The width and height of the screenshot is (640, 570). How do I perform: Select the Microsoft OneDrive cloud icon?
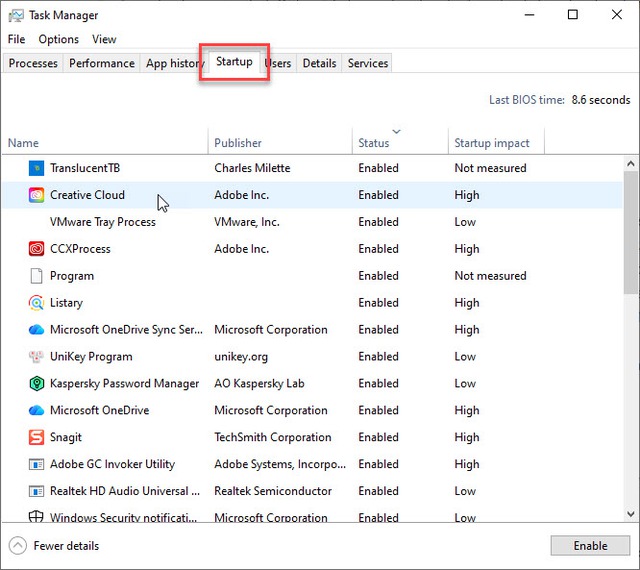(x=36, y=411)
